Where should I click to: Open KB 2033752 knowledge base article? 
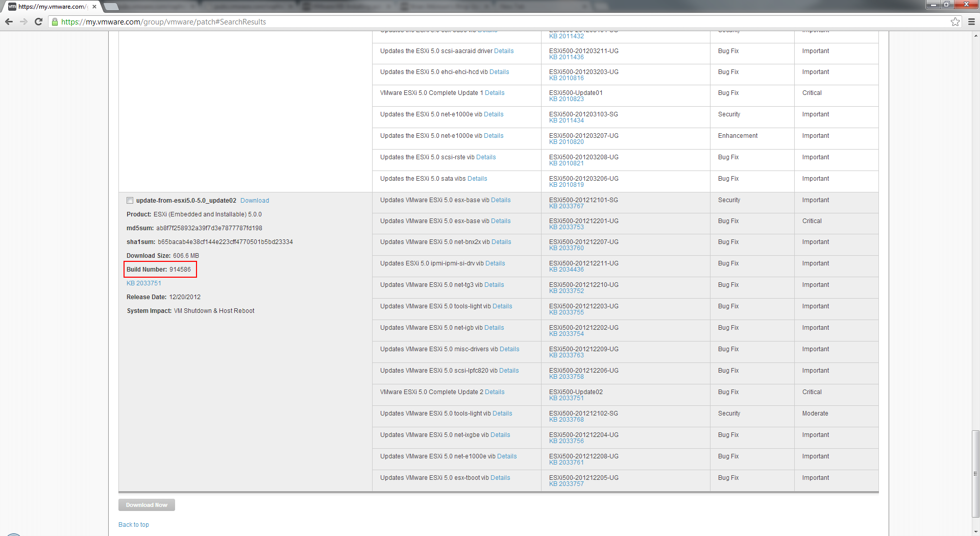[567, 291]
